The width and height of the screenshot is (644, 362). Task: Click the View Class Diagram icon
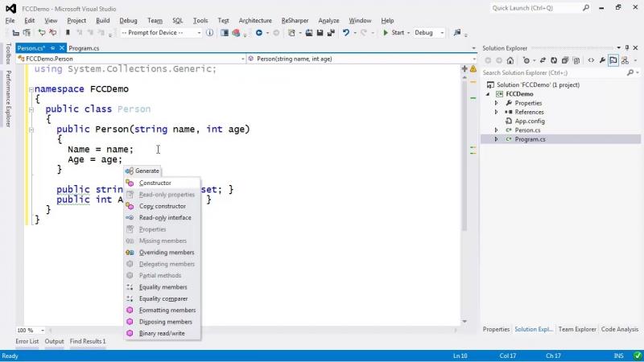(625, 60)
